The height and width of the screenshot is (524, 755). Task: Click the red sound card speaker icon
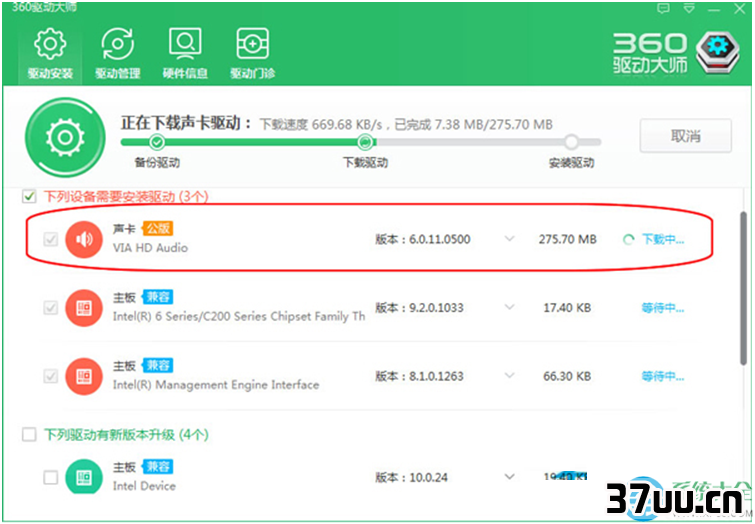tap(84, 239)
